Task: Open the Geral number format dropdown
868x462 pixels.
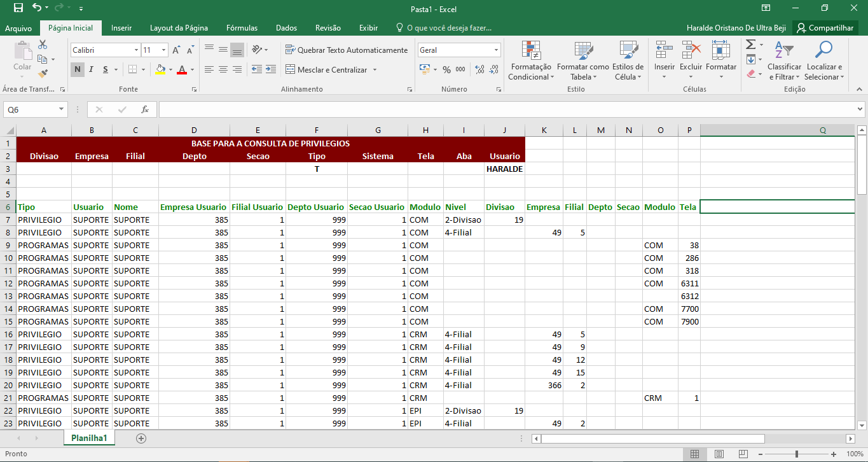Action: (497, 50)
